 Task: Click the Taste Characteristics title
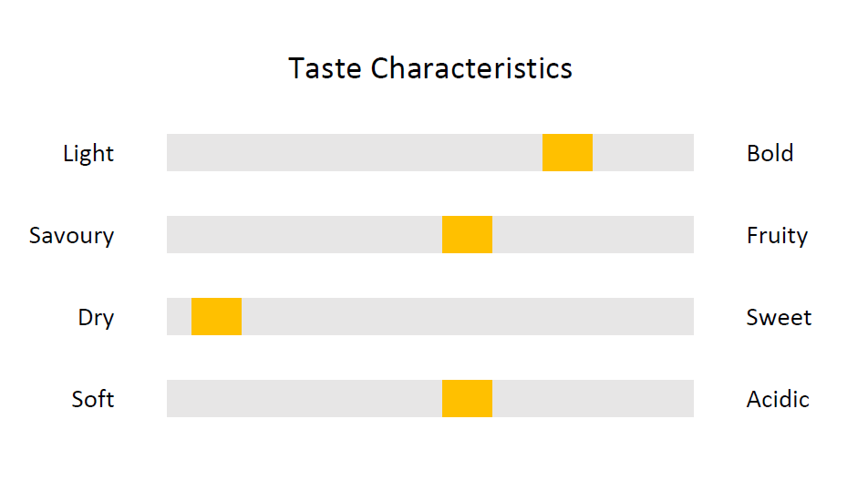pos(430,68)
